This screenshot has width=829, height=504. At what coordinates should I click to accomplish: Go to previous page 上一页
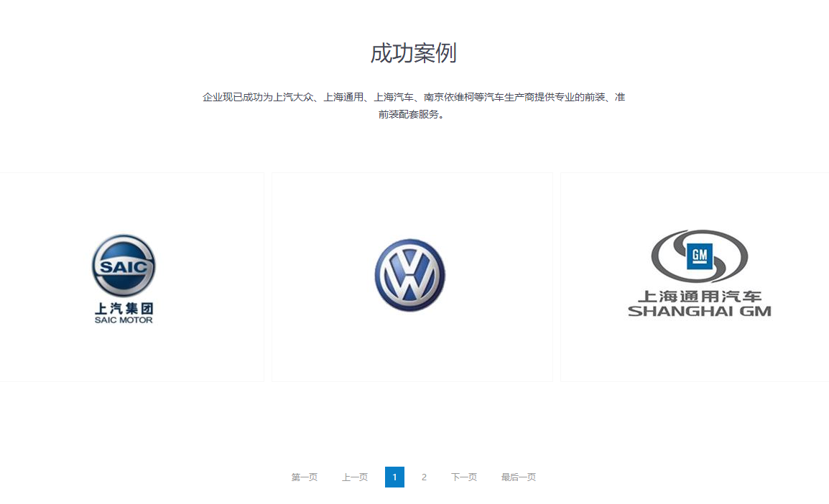[355, 477]
